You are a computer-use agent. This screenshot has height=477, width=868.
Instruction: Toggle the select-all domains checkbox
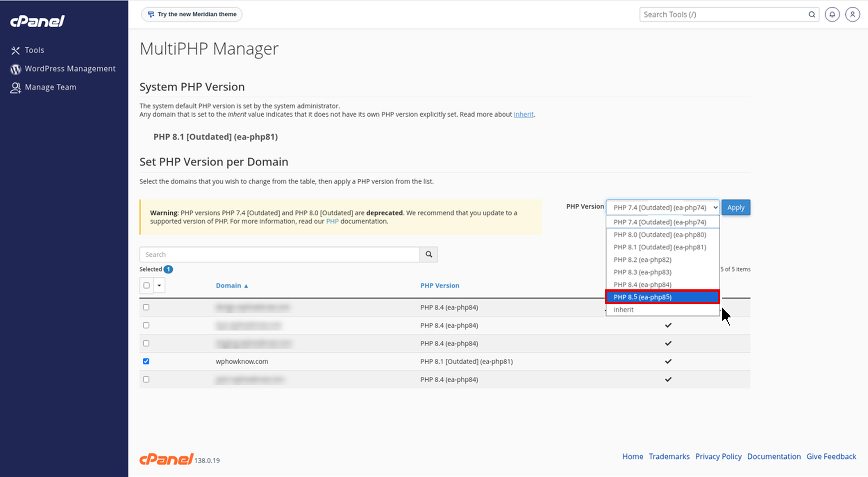[x=146, y=285]
